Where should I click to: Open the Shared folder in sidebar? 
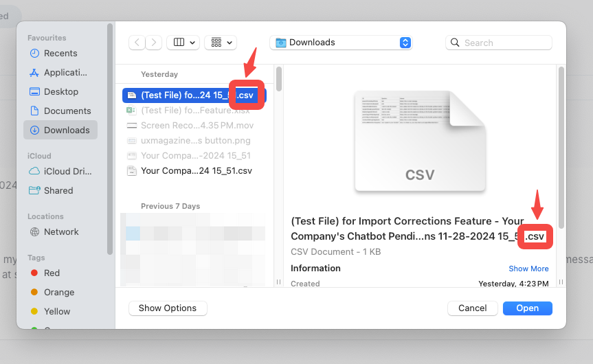58,191
